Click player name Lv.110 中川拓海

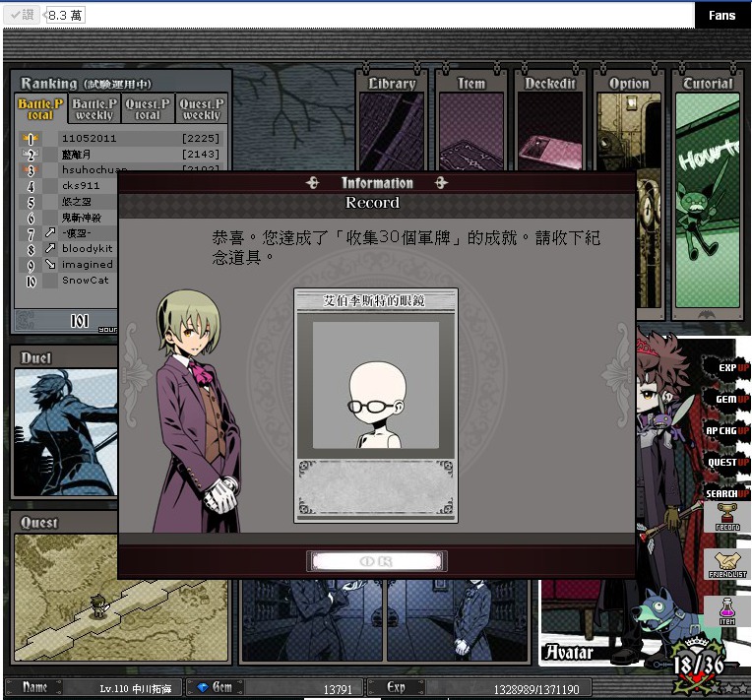135,689
